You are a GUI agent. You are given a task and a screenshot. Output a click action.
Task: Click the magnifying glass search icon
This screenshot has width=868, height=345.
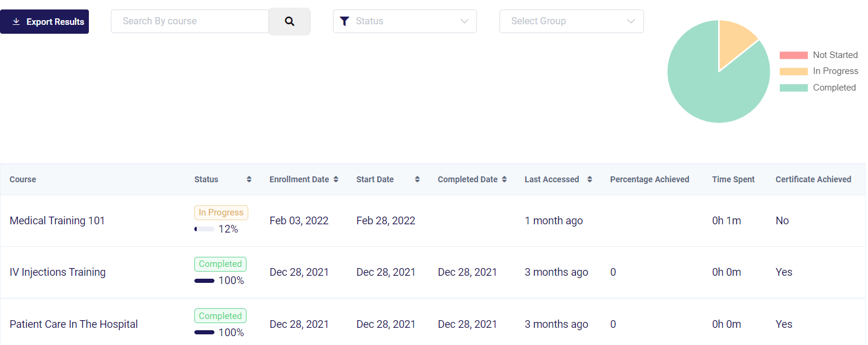(289, 21)
